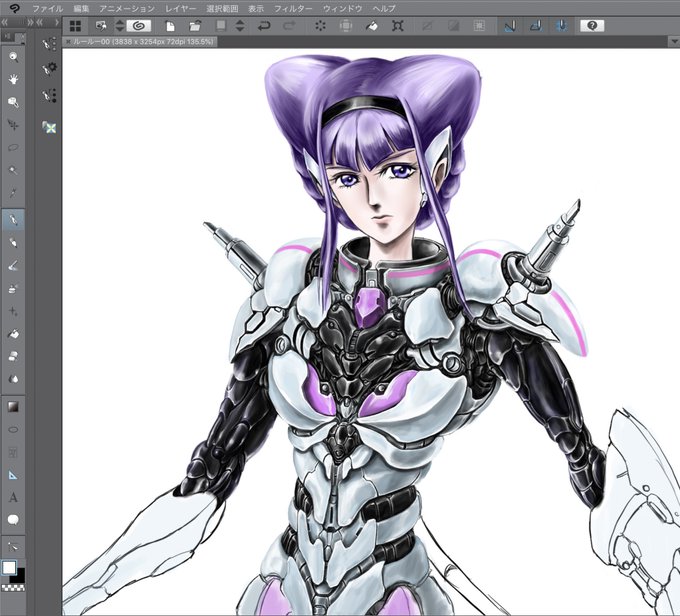Image resolution: width=680 pixels, height=616 pixels.
Task: Open canvas tab list dropdown arrow
Action: (x=674, y=42)
